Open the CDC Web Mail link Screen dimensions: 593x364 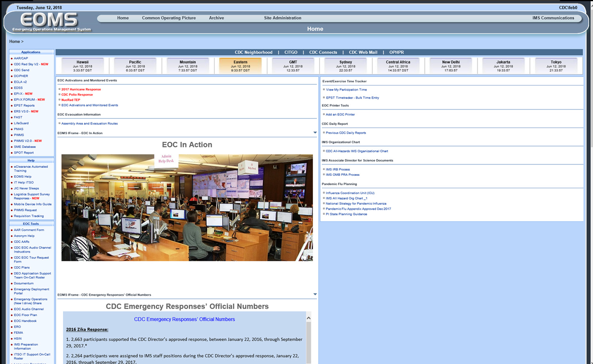[x=363, y=52]
